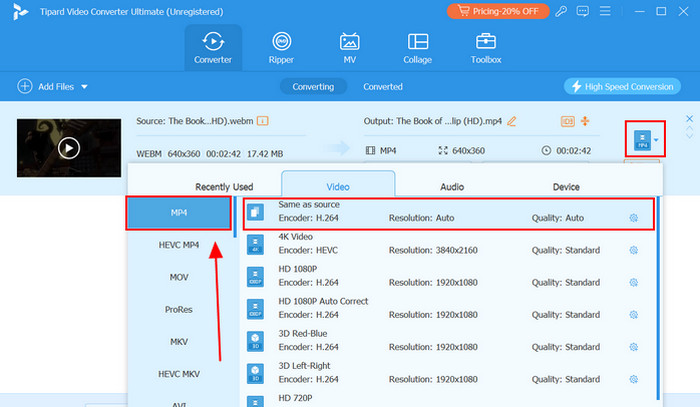Expand the Add Files dropdown arrow
The image size is (700, 407).
[84, 87]
